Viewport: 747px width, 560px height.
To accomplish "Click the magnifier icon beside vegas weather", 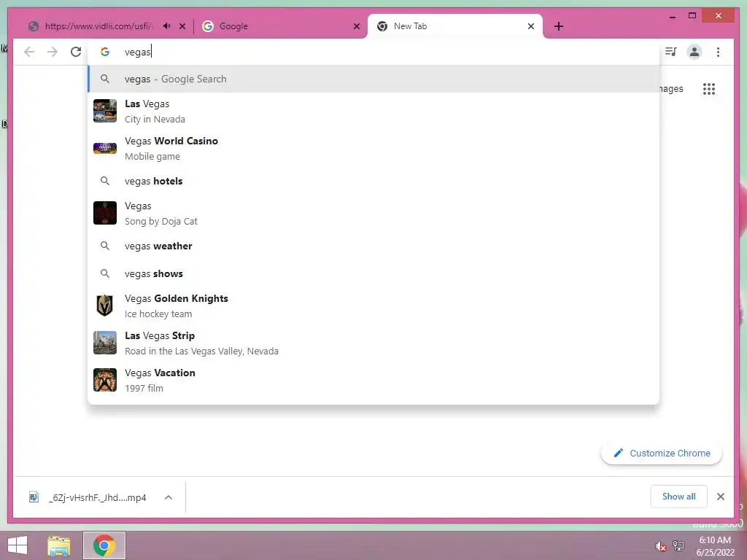I will (105, 246).
